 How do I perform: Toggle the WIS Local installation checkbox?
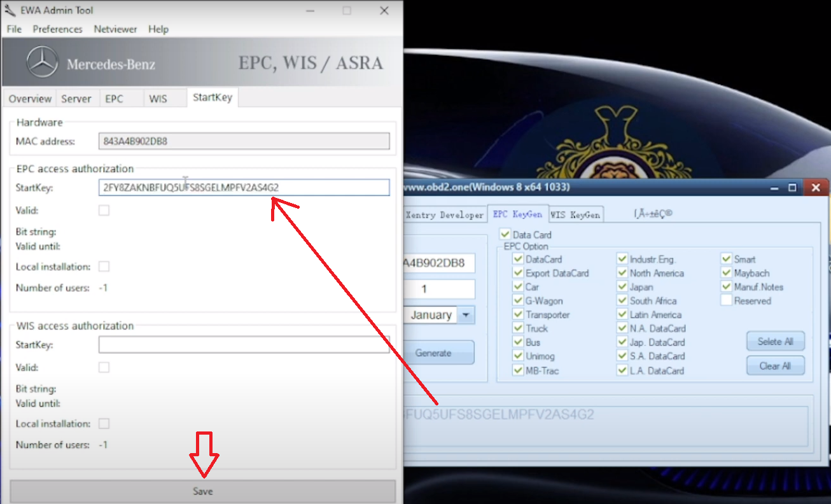click(104, 423)
